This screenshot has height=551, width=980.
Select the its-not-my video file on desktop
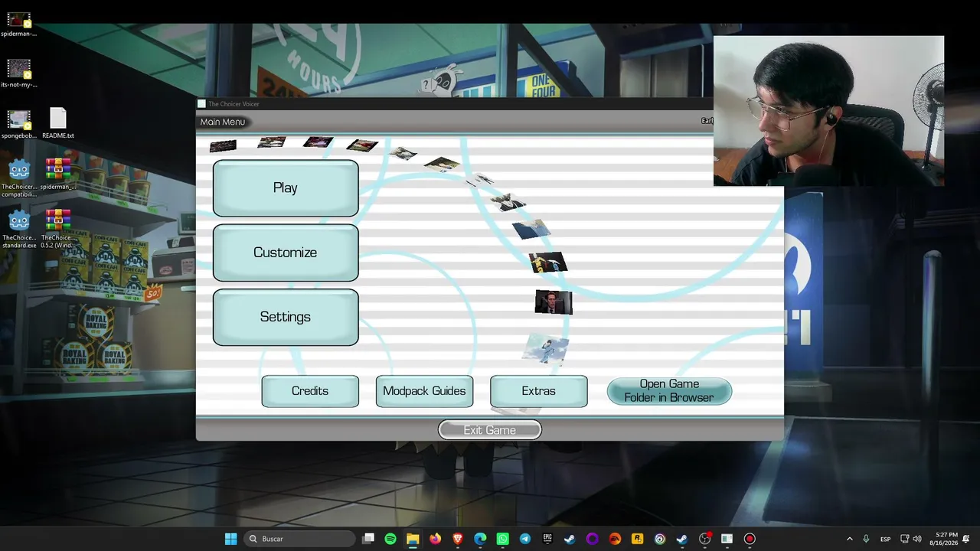point(19,73)
